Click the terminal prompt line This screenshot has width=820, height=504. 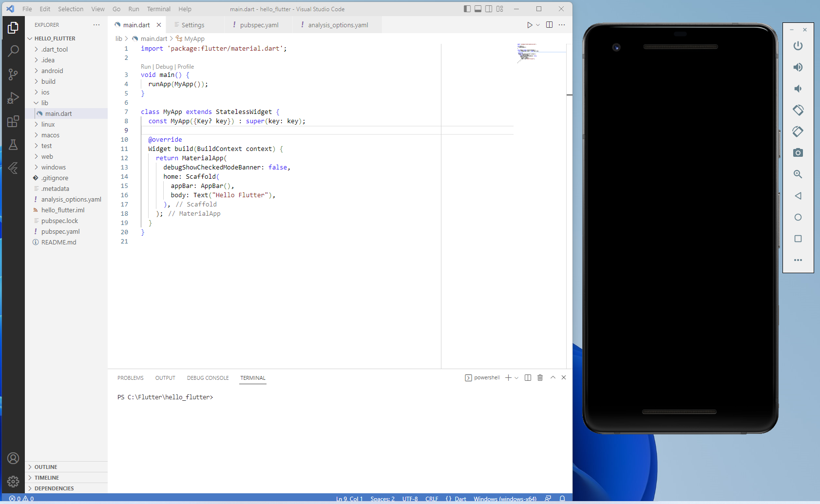click(x=165, y=397)
